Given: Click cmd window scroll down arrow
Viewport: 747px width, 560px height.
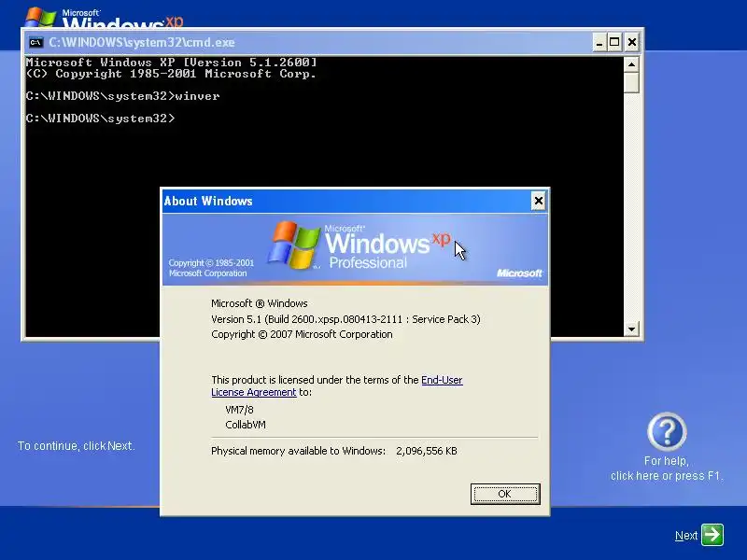Looking at the screenshot, I should 631,329.
